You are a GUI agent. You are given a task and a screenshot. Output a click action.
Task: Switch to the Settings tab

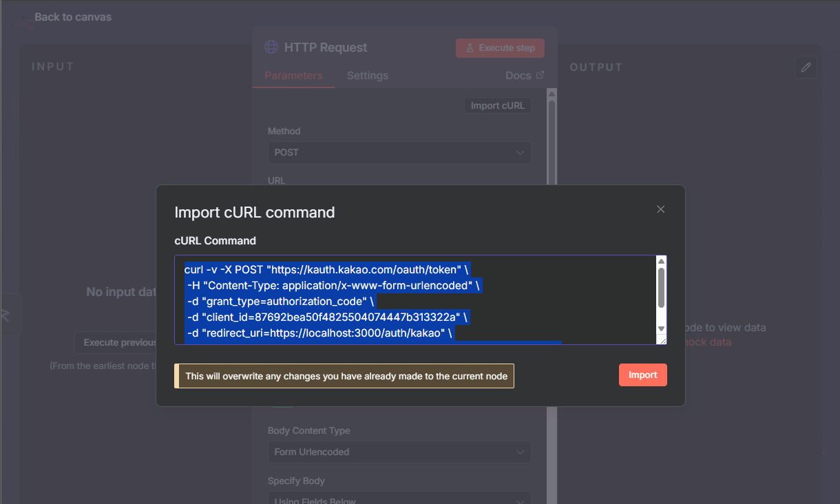[x=367, y=76]
